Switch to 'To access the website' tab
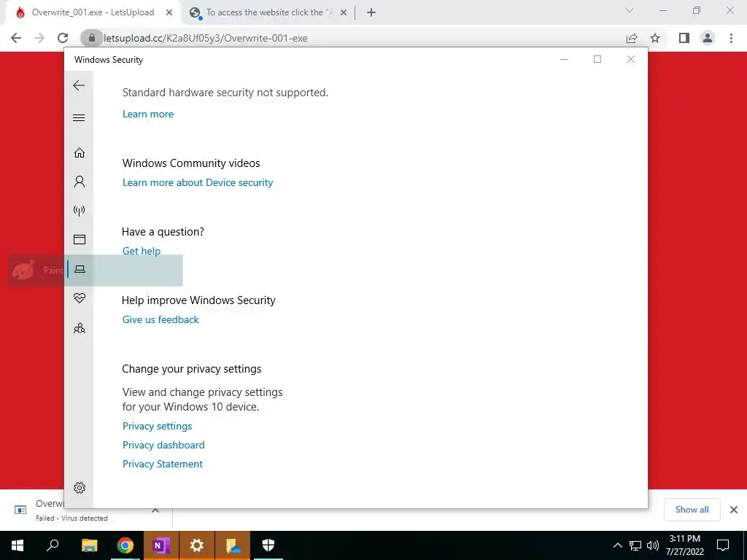747x560 pixels. [x=269, y=12]
